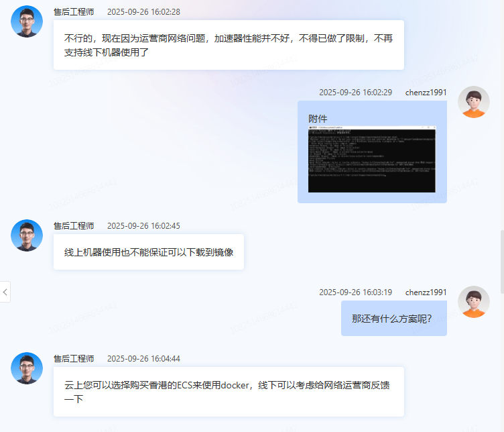Screen dimensions: 504x432
Task: Click the engineer avatar beside the 16:04:44 message
Action: [27, 368]
